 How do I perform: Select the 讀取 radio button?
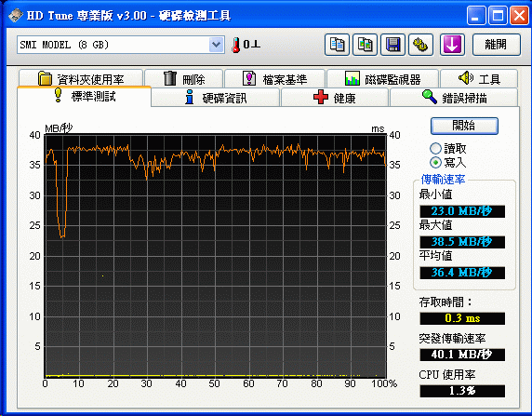point(435,148)
